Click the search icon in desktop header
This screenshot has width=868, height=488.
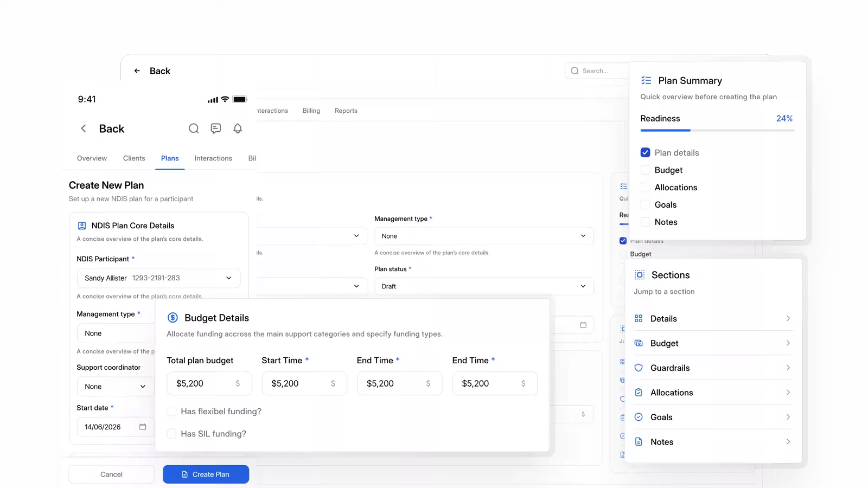pyautogui.click(x=575, y=71)
